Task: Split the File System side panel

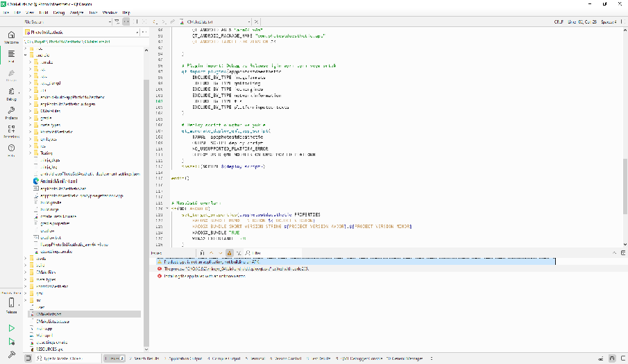Action: click(x=135, y=21)
